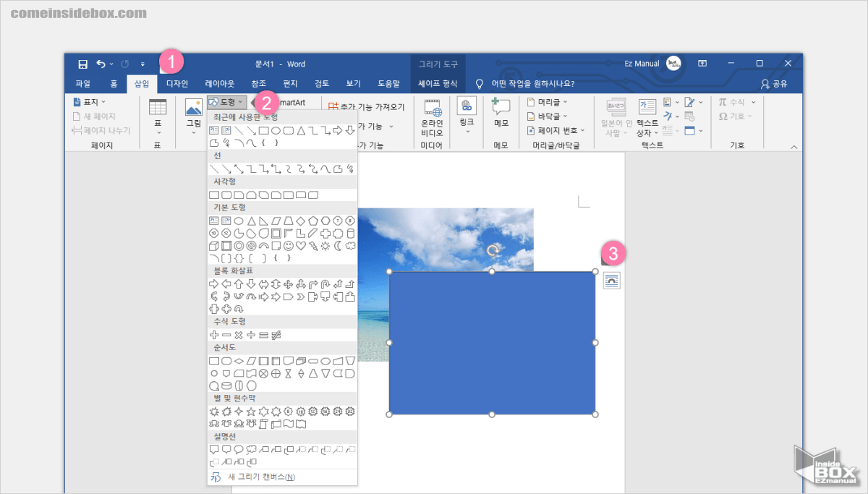Choose the moon shape in 기본 도형

point(338,246)
